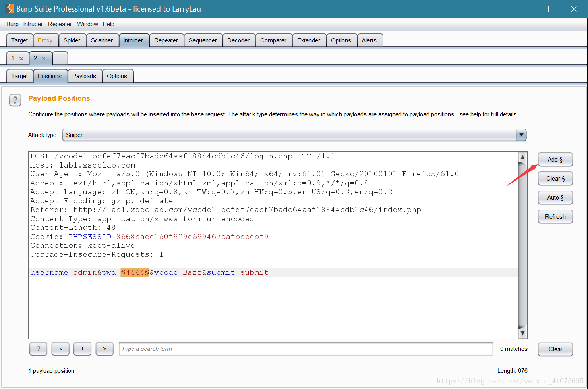Open the Intruder menu
The height and width of the screenshot is (389, 588).
tap(33, 24)
